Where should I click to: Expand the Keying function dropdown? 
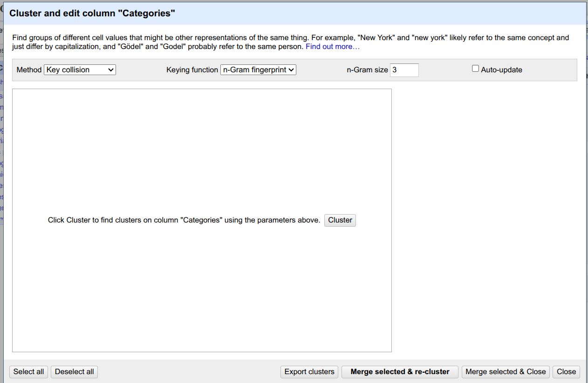coord(258,70)
